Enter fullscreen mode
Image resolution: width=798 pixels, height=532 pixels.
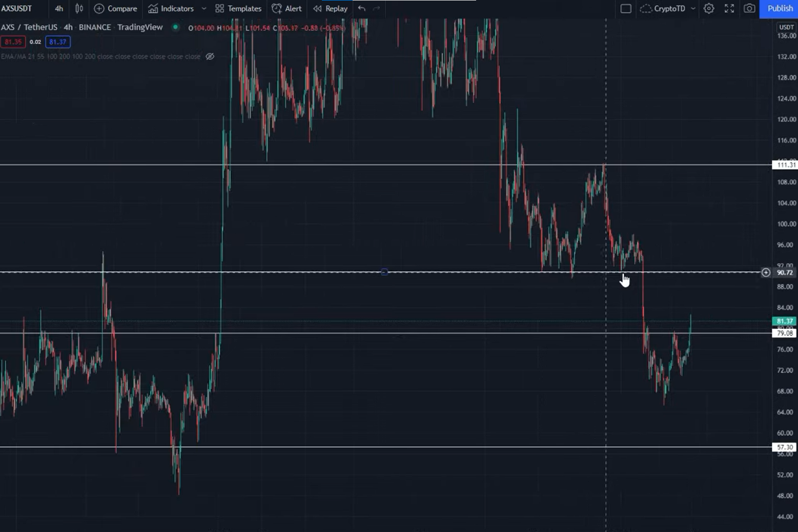coord(729,9)
